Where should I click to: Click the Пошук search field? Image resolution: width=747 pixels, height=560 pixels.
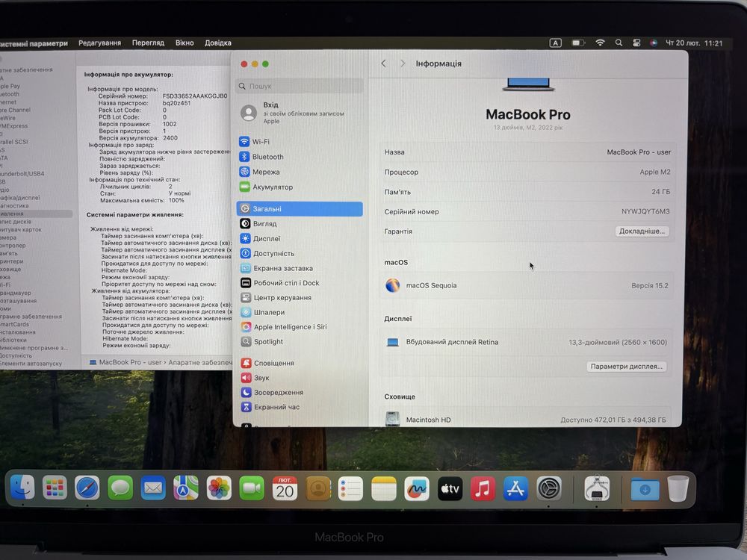coord(300,86)
